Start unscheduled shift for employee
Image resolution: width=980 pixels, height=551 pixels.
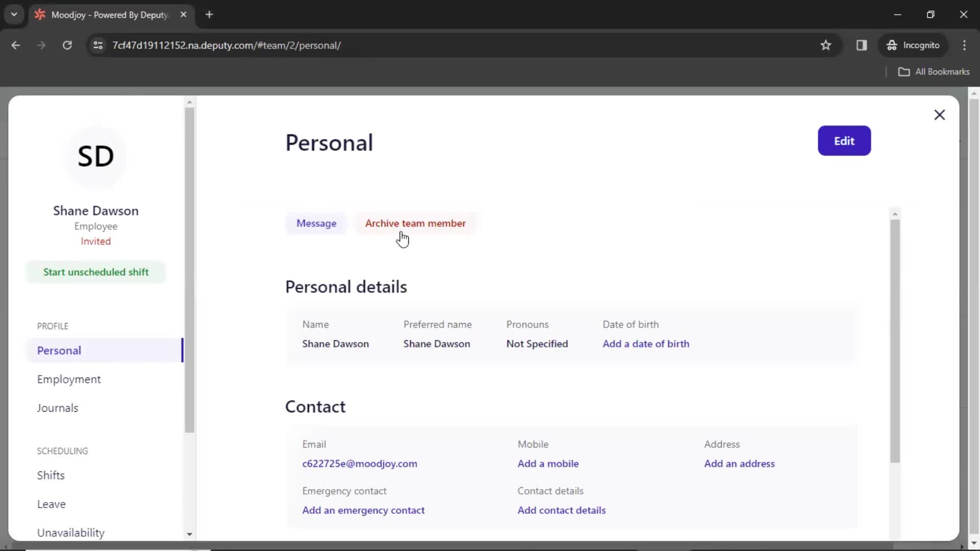pyautogui.click(x=95, y=271)
